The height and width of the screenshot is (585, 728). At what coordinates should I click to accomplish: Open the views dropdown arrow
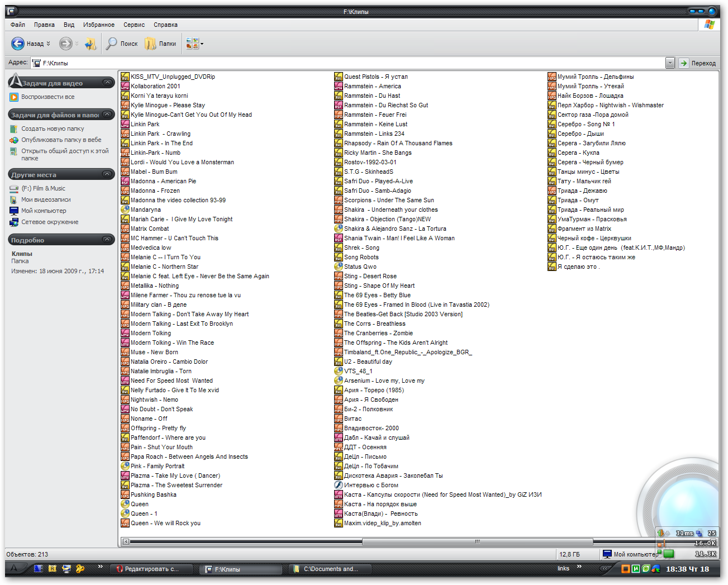pyautogui.click(x=202, y=43)
